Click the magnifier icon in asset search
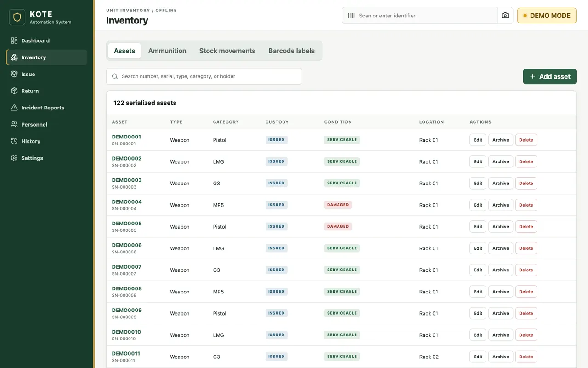The width and height of the screenshot is (588, 368). click(x=115, y=76)
